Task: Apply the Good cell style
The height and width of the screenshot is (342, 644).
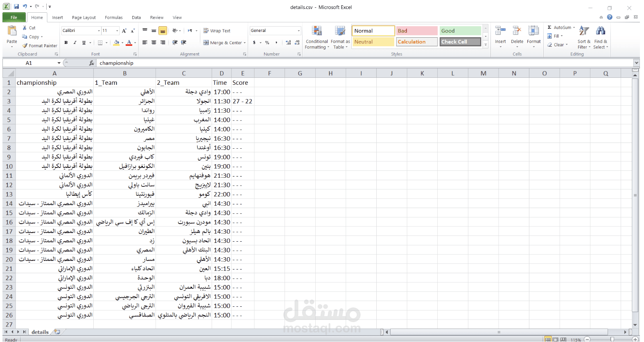Action: pos(460,31)
